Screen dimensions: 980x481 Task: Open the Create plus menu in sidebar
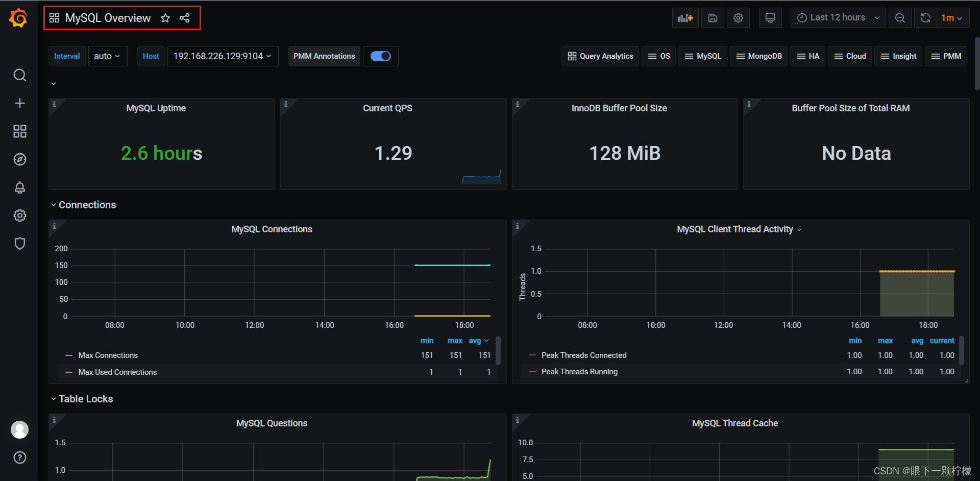tap(19, 103)
